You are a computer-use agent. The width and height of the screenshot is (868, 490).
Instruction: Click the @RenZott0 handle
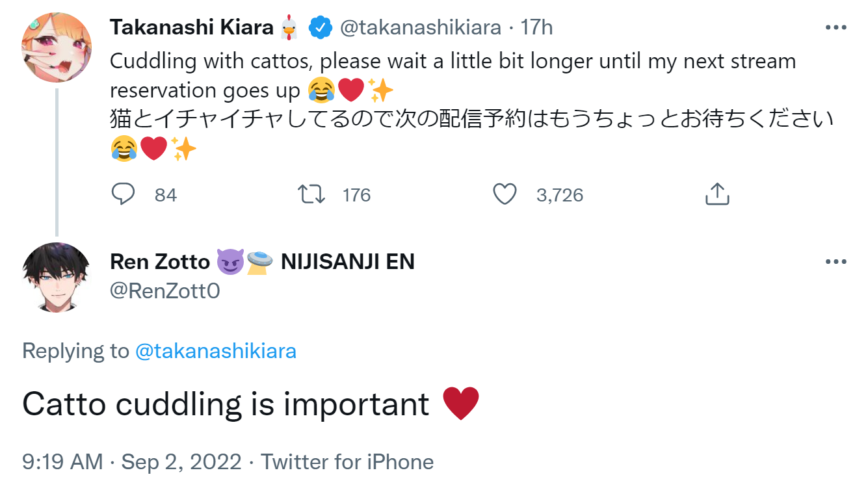pyautogui.click(x=165, y=290)
